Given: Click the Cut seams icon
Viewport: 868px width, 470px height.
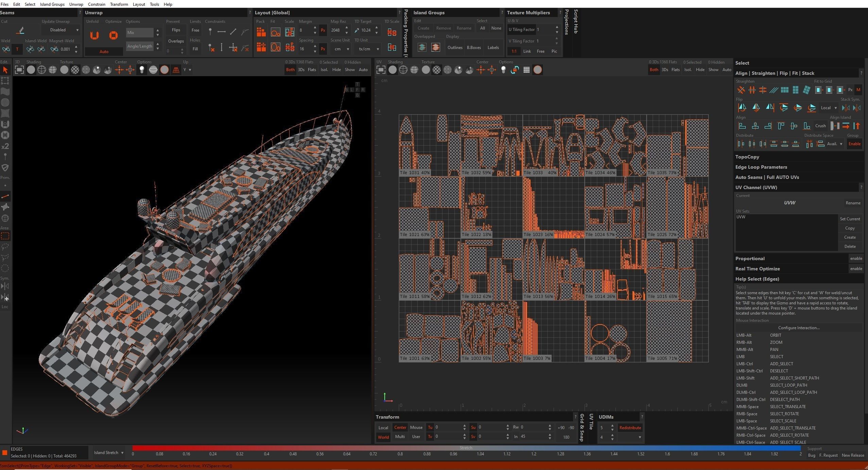Looking at the screenshot, I should tap(20, 31).
